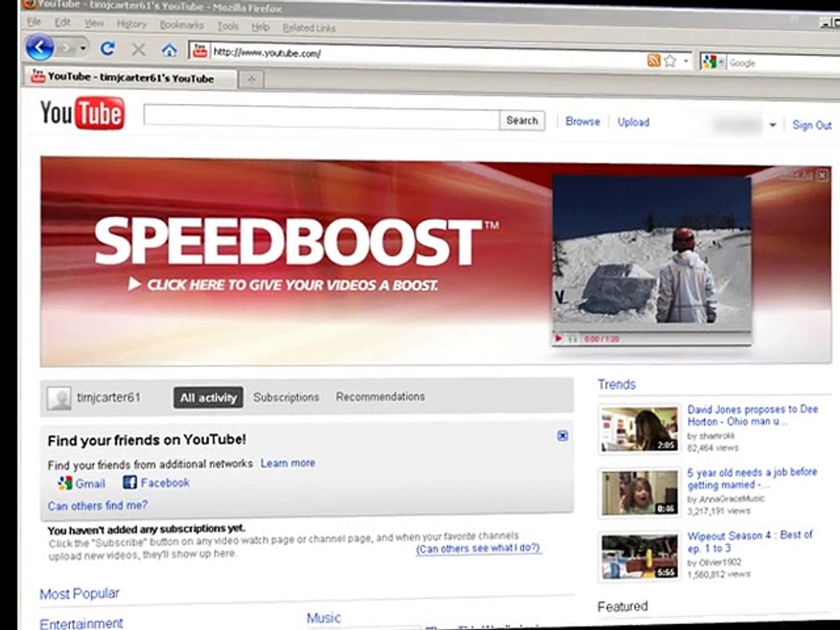Open David Jones proposes video thumbnail

pos(639,429)
